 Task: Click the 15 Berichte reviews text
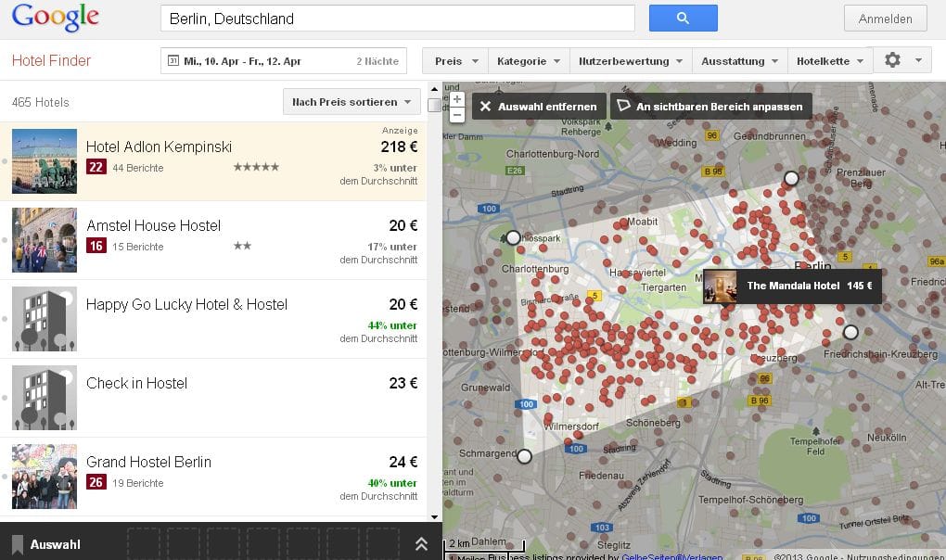pos(137,248)
